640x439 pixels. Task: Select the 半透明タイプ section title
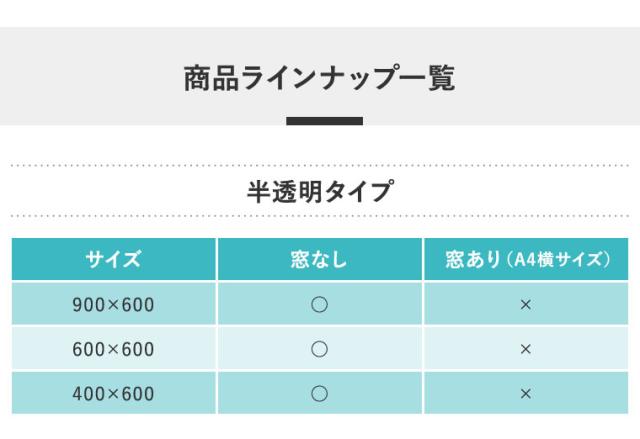[x=319, y=190]
